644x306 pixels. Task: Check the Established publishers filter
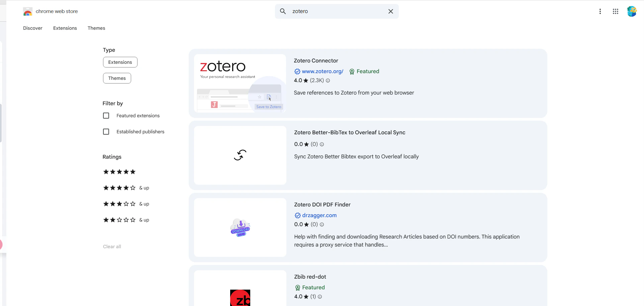pos(106,132)
